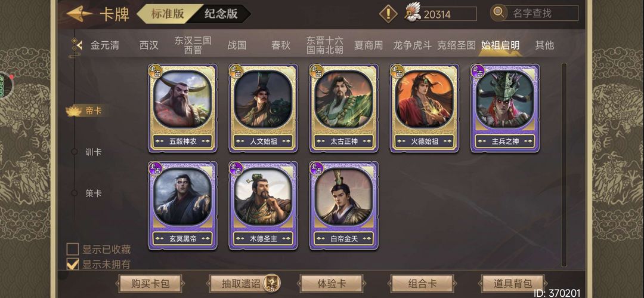Click the 购买卡包 button
Screen dimensions: 644x298
point(150,284)
